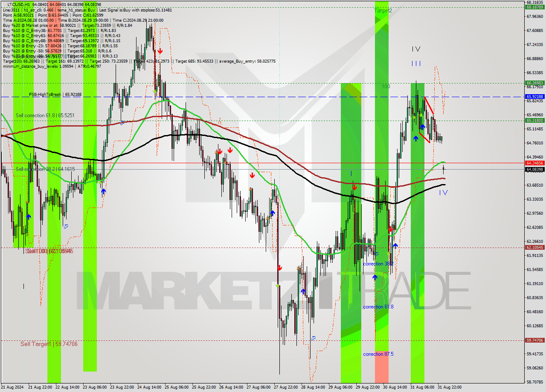Image resolution: width=546 pixels, height=392 pixels.
Task: Select the Sell correction 38.2 label
Action: pyautogui.click(x=45, y=169)
